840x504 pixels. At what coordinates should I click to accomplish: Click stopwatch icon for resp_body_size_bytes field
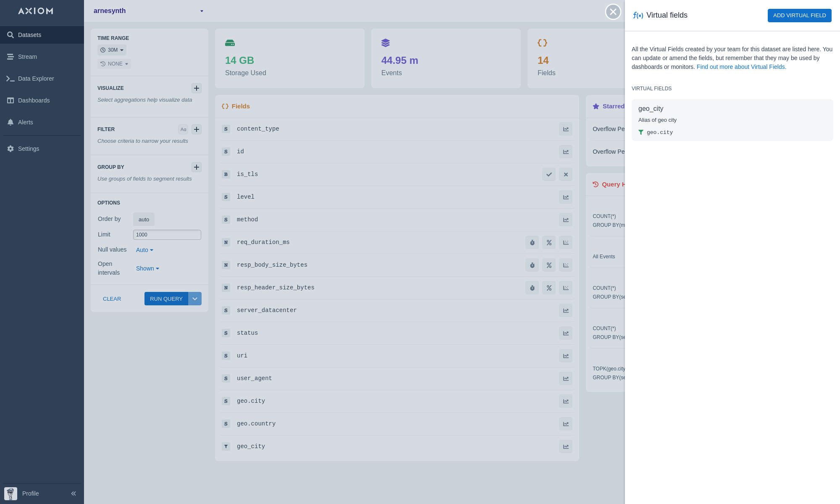[532, 265]
